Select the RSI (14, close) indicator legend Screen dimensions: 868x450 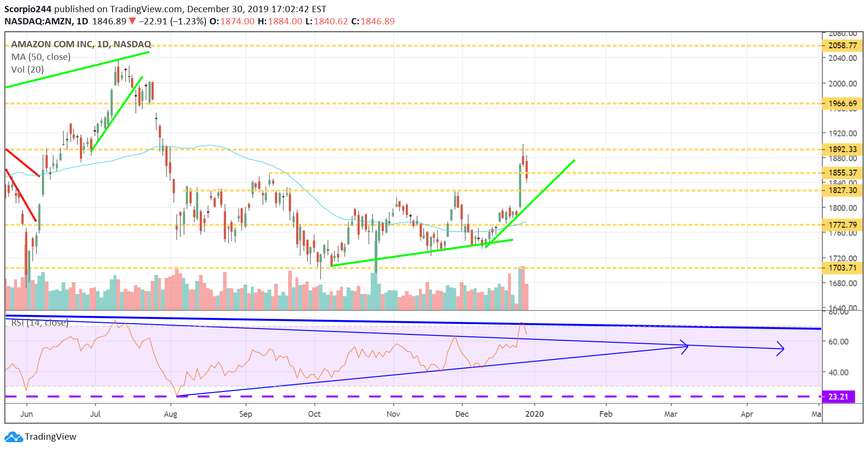pos(40,323)
